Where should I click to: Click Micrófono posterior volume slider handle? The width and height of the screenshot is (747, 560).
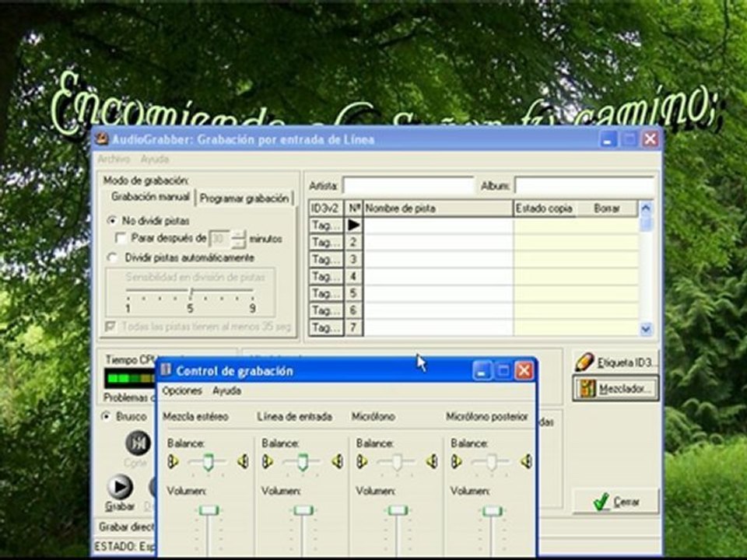(492, 511)
